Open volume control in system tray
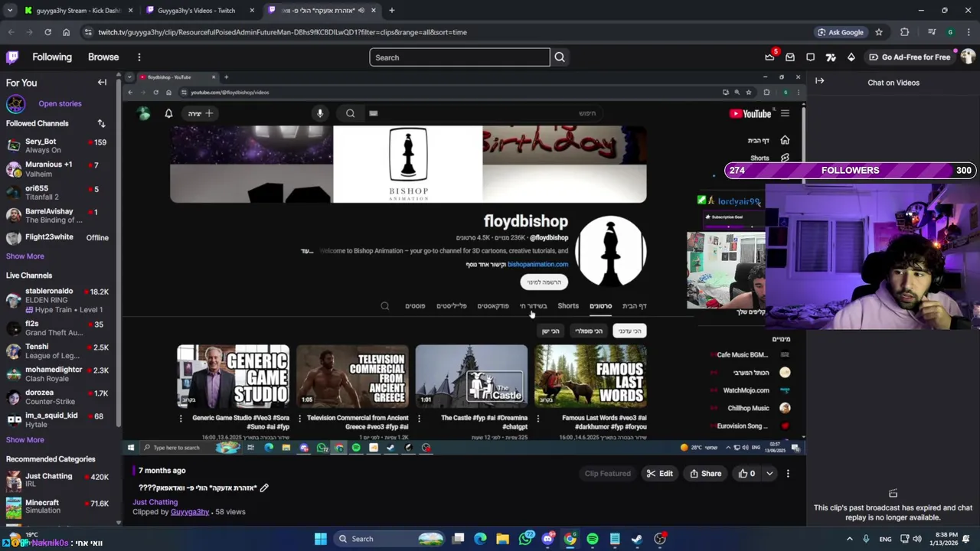 click(918, 539)
